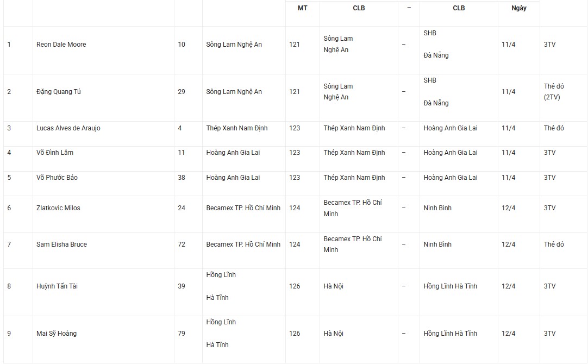The height and width of the screenshot is (364, 588).
Task: Click the Ngày column header
Action: (519, 8)
